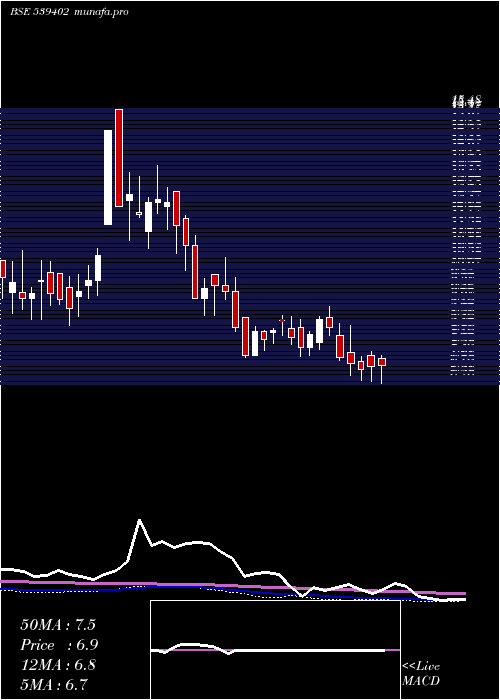Click the Price : 6.9 label
This screenshot has width=500, height=700.
[x=59, y=645]
